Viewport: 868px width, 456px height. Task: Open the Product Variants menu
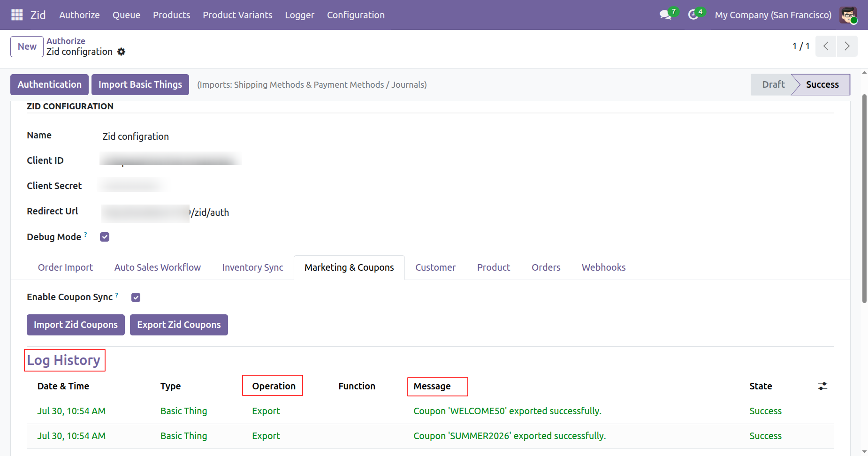point(237,15)
